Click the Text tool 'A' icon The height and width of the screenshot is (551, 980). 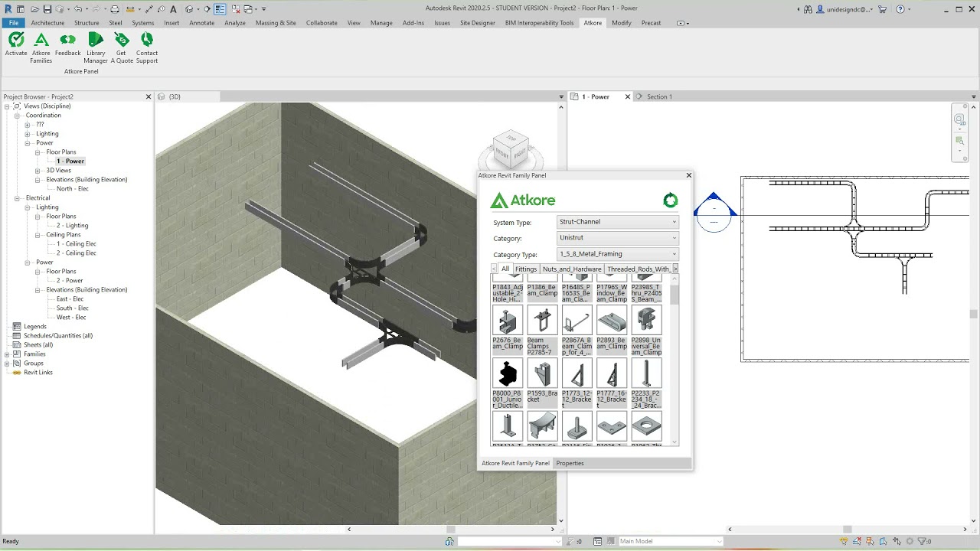pos(174,9)
